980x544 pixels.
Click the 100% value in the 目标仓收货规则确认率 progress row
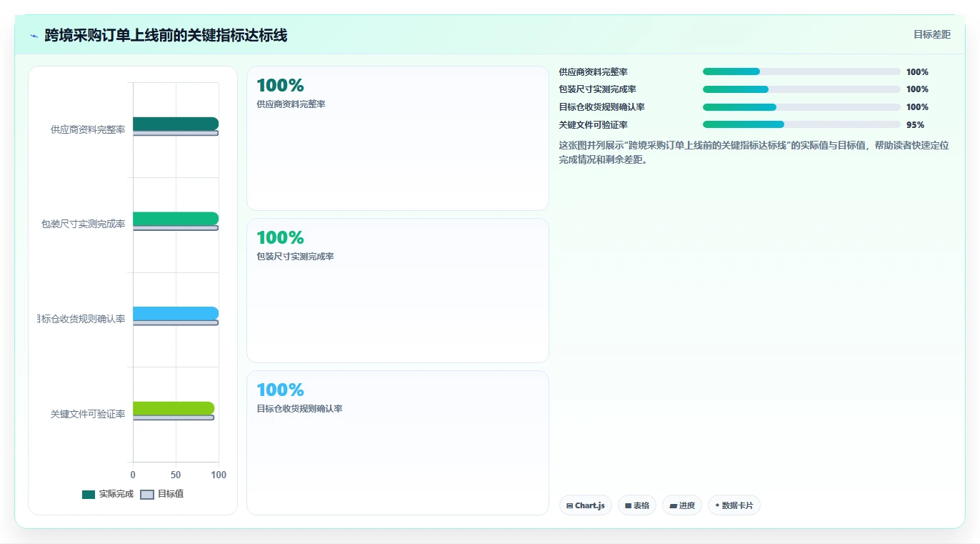917,107
